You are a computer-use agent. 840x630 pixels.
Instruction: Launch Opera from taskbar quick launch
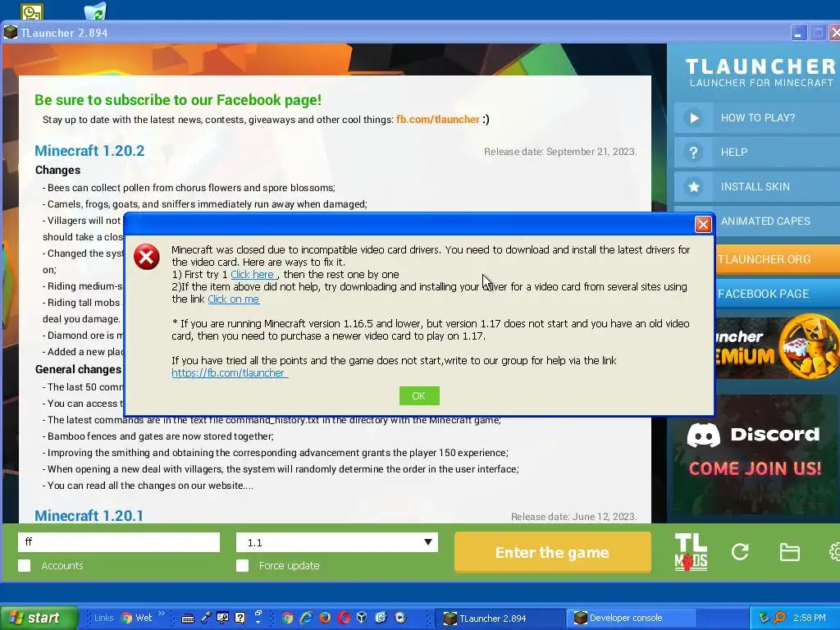(344, 618)
